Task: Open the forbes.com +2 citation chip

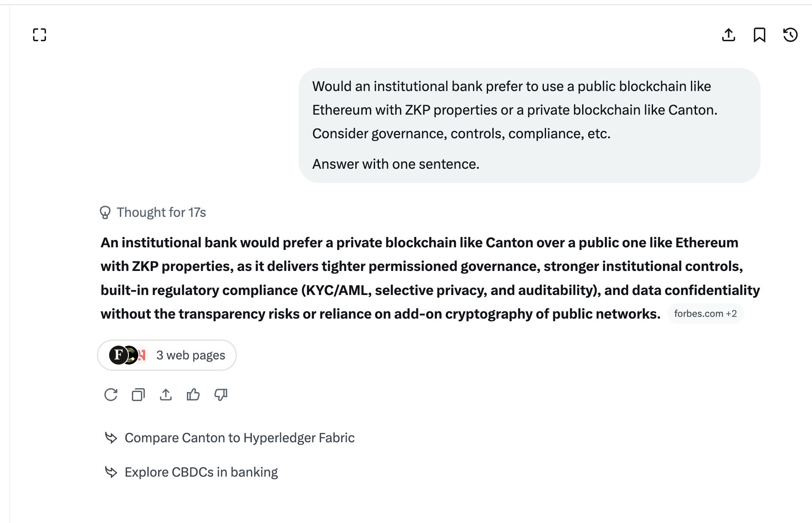Action: (x=705, y=314)
